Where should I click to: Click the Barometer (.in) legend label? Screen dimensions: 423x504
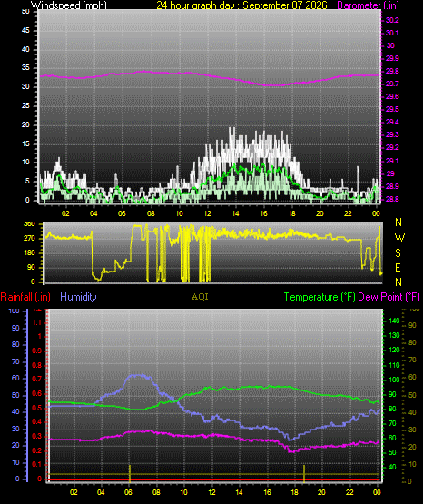point(368,5)
